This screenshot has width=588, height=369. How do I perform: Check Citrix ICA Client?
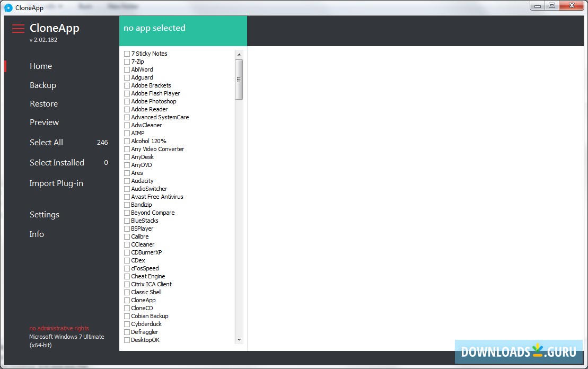(127, 285)
